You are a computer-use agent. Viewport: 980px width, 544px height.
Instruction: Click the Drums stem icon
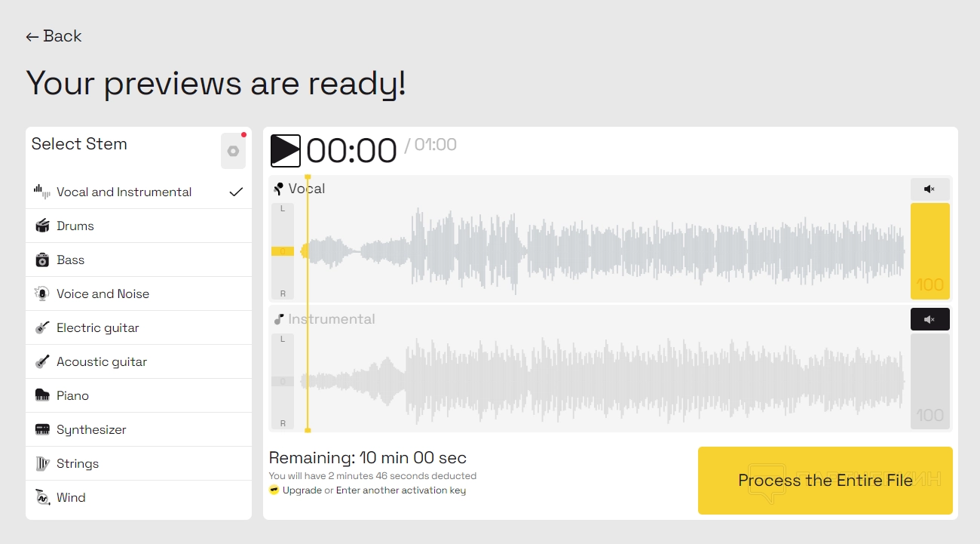(x=42, y=226)
